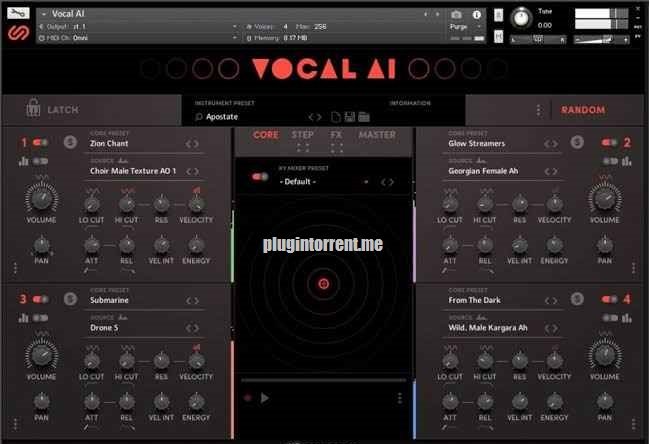This screenshot has height=444, width=650.
Task: Toggle layer 3 secondary switch below power
Action: coord(41,318)
